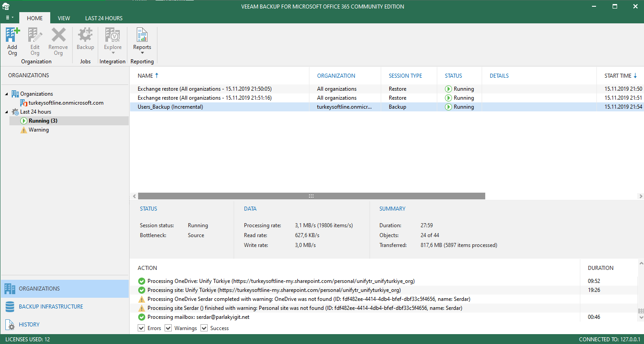Click CONNECTED TO: 127.0.0.1 status text
The width and height of the screenshot is (644, 344).
pos(609,340)
